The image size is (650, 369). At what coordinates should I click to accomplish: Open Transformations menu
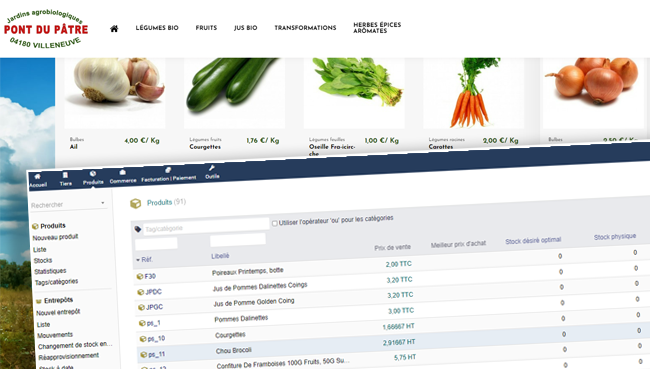click(305, 28)
